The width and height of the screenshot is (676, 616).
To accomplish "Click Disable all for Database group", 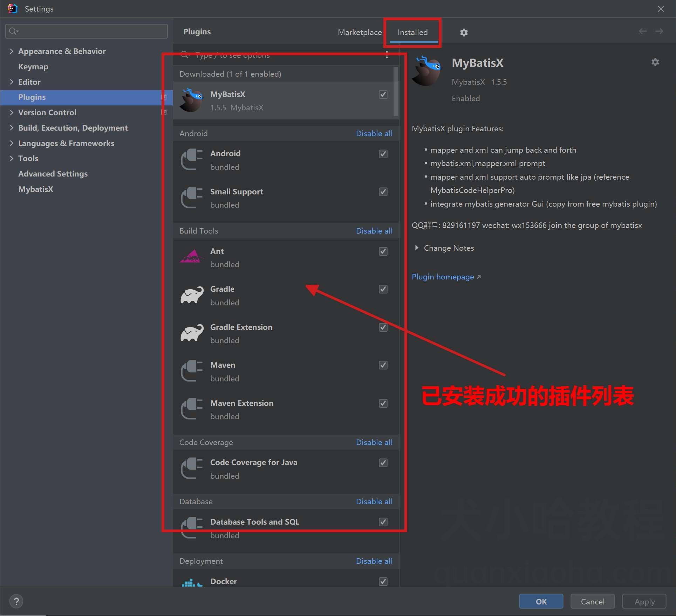I will tap(374, 501).
